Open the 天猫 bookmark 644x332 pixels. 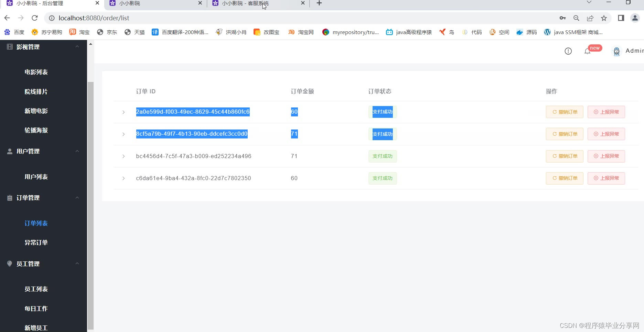coord(135,32)
